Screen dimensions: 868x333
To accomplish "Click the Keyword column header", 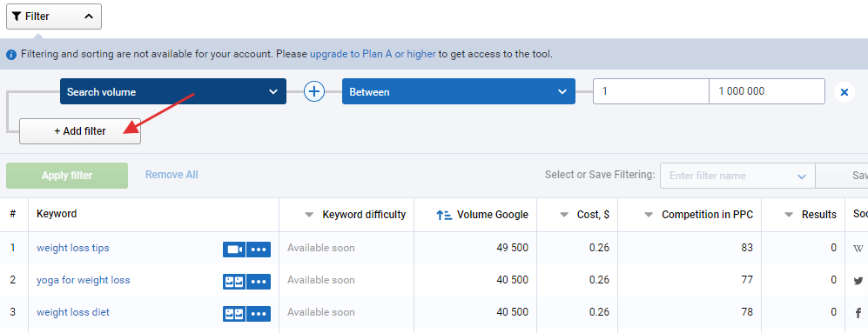I will click(57, 214).
